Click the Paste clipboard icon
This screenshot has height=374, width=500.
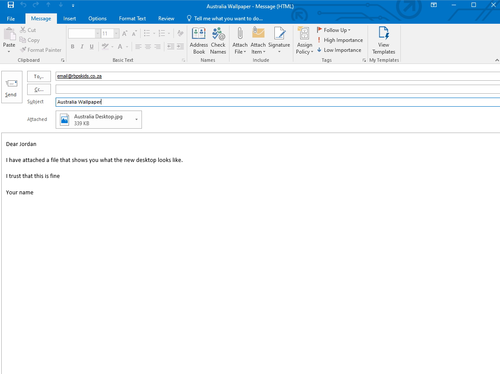click(9, 34)
